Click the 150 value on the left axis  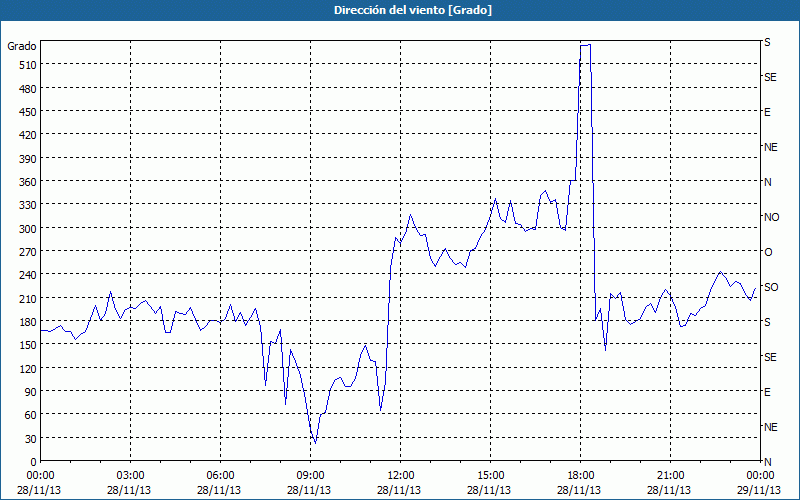point(28,345)
